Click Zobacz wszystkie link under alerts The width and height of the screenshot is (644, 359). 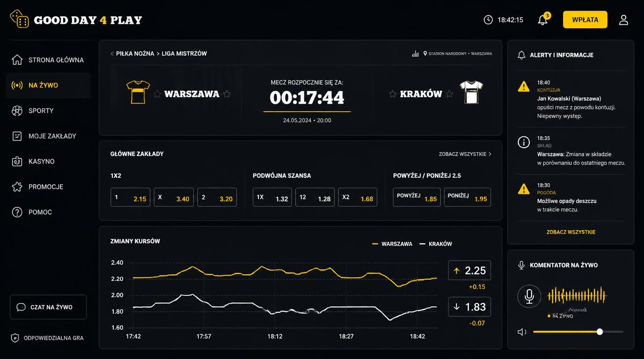[571, 232]
